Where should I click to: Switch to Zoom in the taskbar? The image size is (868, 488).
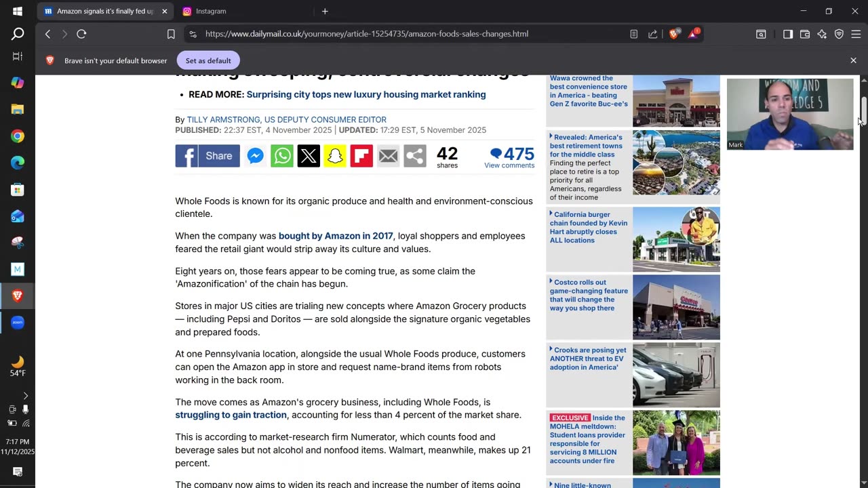[x=18, y=323]
